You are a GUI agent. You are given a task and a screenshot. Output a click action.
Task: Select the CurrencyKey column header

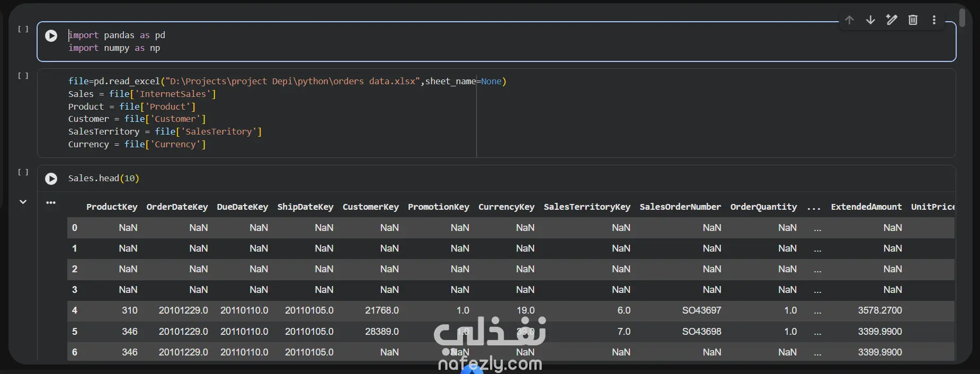[506, 207]
